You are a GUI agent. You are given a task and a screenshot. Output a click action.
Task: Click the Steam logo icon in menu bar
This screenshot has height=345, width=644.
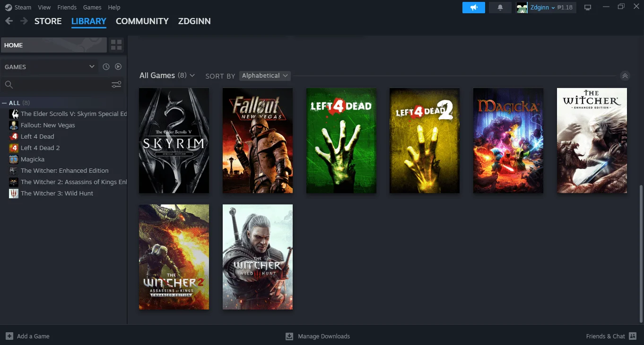8,8
